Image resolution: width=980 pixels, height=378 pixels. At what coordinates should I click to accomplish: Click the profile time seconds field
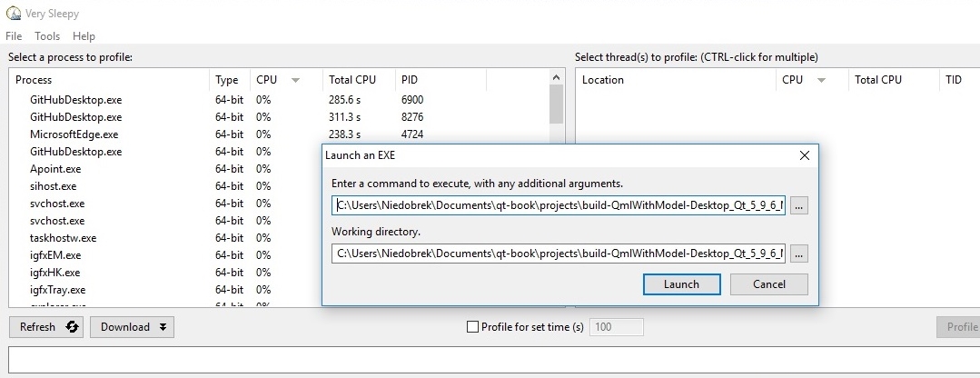[x=616, y=327]
